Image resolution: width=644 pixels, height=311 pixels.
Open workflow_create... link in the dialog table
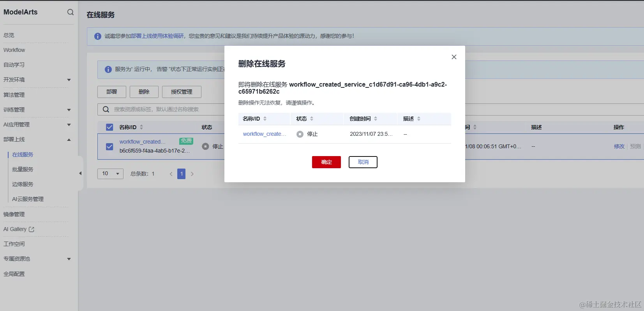point(265,134)
